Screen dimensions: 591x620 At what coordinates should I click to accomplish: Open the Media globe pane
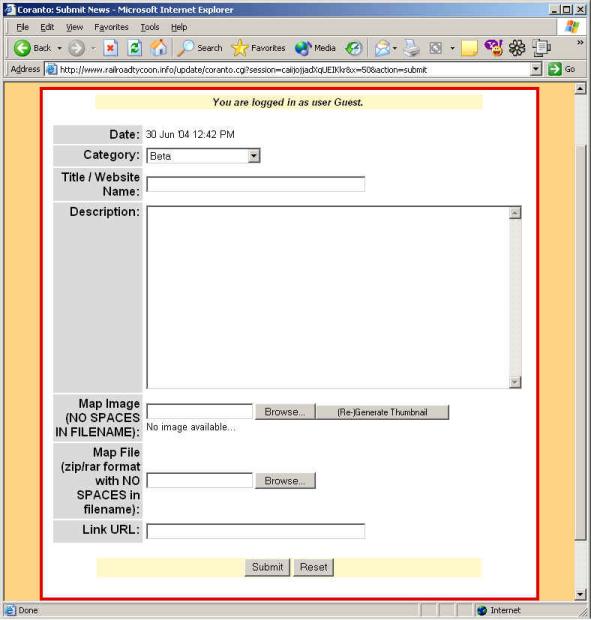tap(315, 48)
